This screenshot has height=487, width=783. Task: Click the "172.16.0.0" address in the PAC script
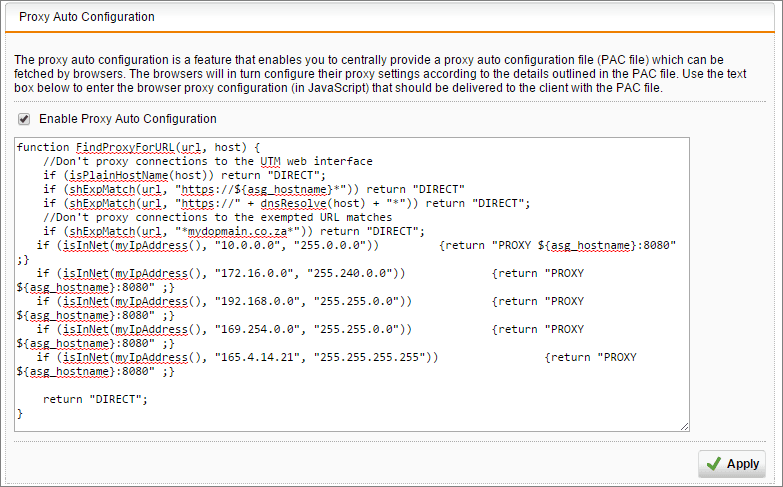click(255, 273)
